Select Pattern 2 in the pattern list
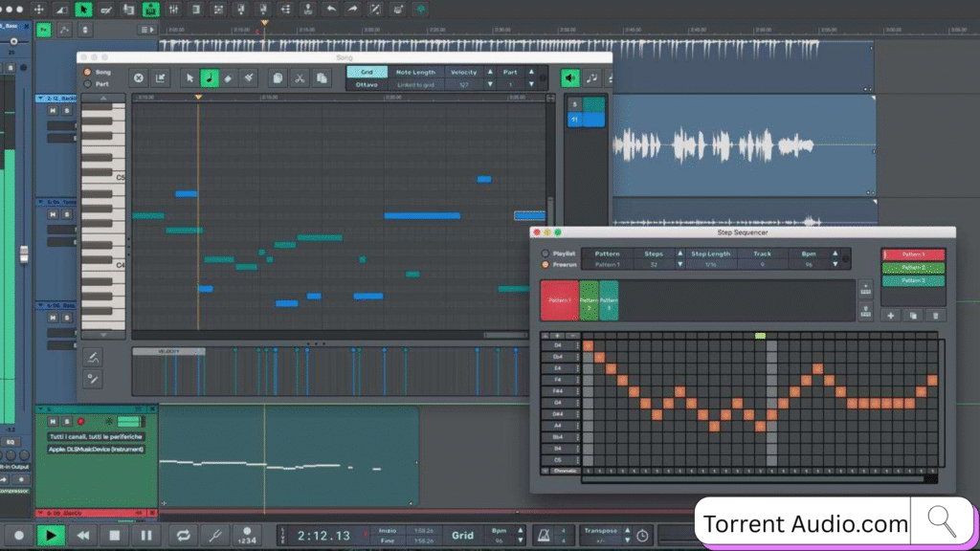The image size is (980, 551). click(x=912, y=268)
